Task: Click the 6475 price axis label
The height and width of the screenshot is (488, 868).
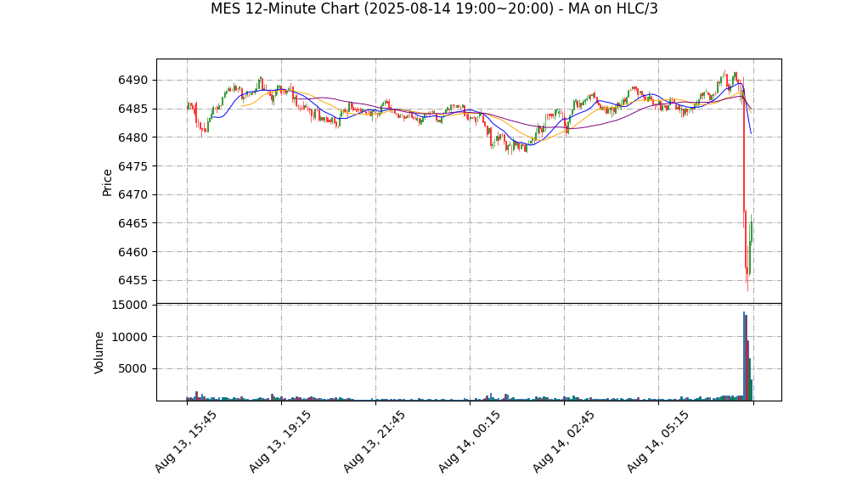Action: [132, 166]
